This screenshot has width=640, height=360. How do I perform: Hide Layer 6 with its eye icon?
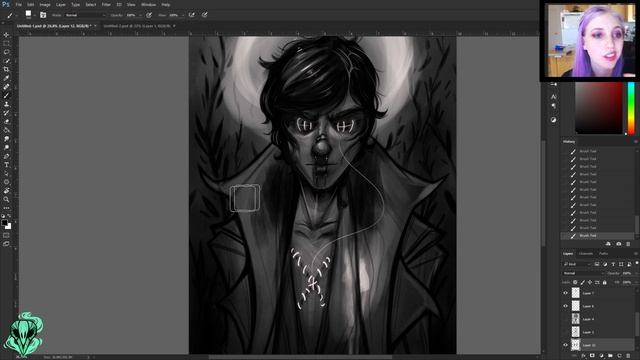tap(565, 306)
